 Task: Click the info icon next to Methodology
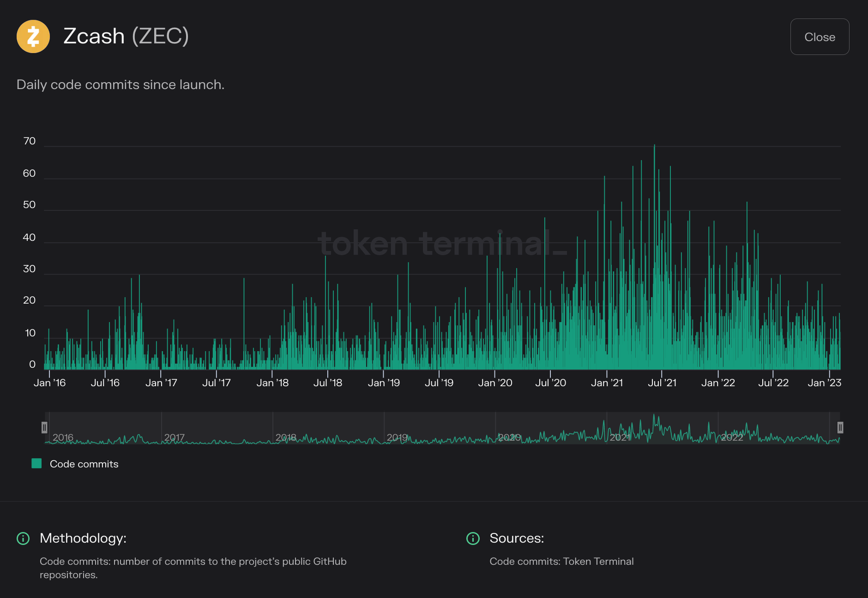tap(23, 538)
